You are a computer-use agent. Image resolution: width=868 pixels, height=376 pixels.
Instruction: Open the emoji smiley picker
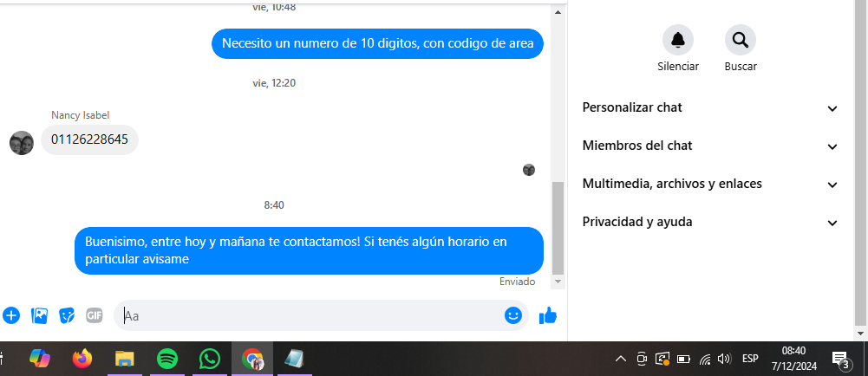(513, 315)
